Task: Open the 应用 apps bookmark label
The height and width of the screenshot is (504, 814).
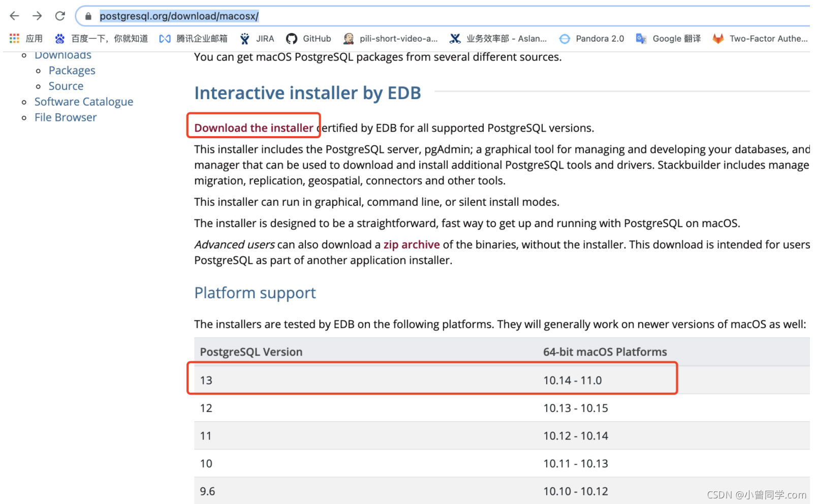Action: click(x=34, y=39)
